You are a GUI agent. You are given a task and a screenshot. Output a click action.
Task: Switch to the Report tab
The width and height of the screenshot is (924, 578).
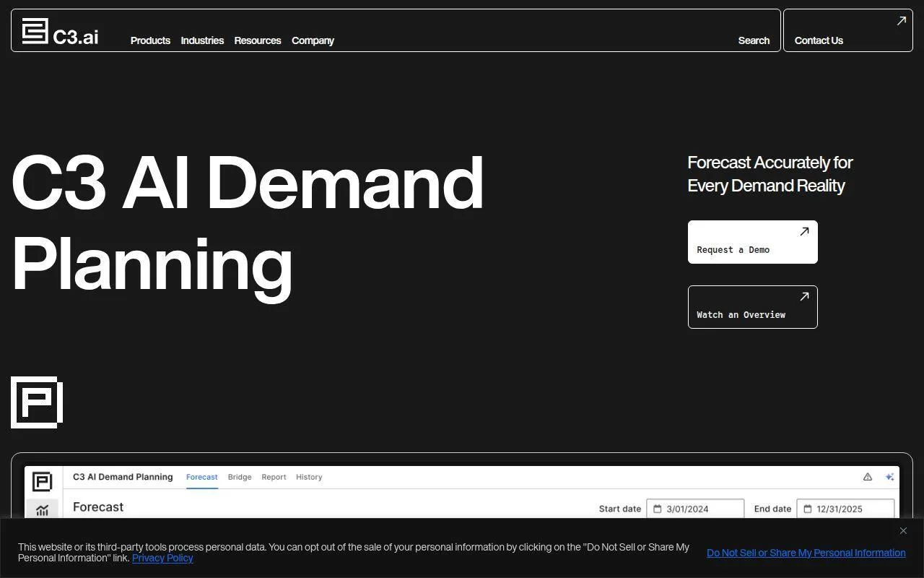click(x=274, y=477)
